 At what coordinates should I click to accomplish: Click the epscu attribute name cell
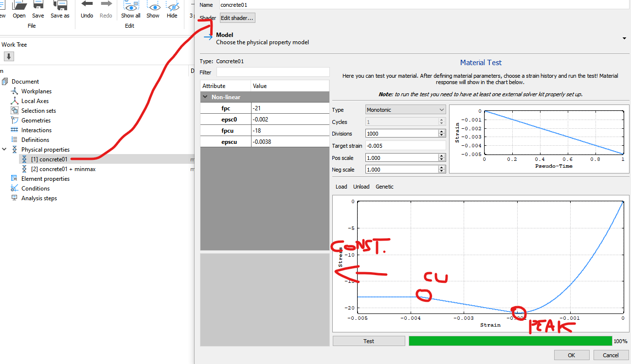(x=226, y=141)
